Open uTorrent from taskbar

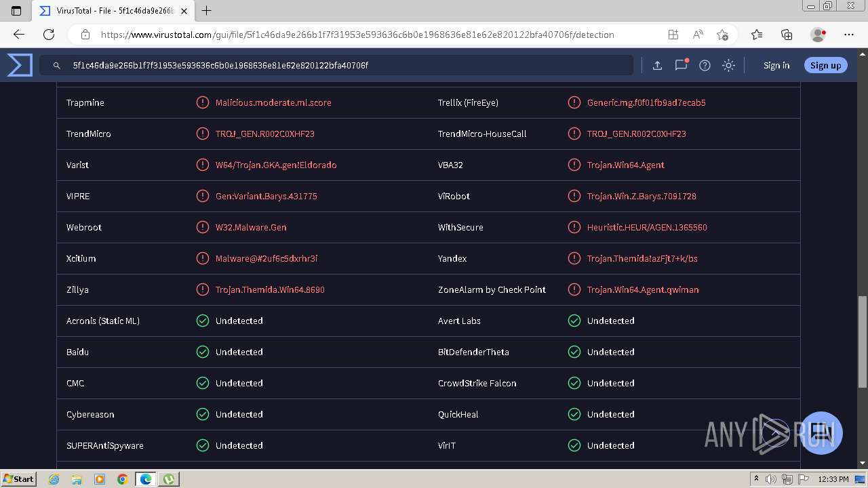(168, 479)
